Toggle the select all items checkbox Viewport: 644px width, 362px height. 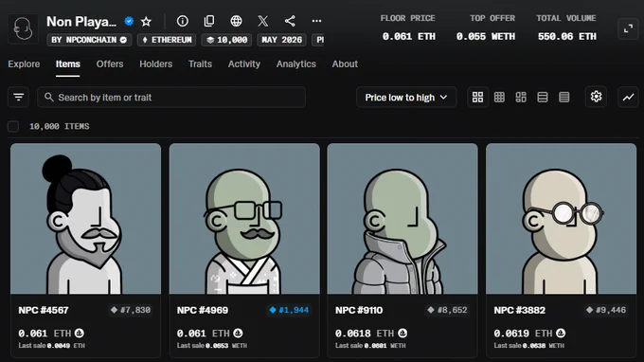13,126
